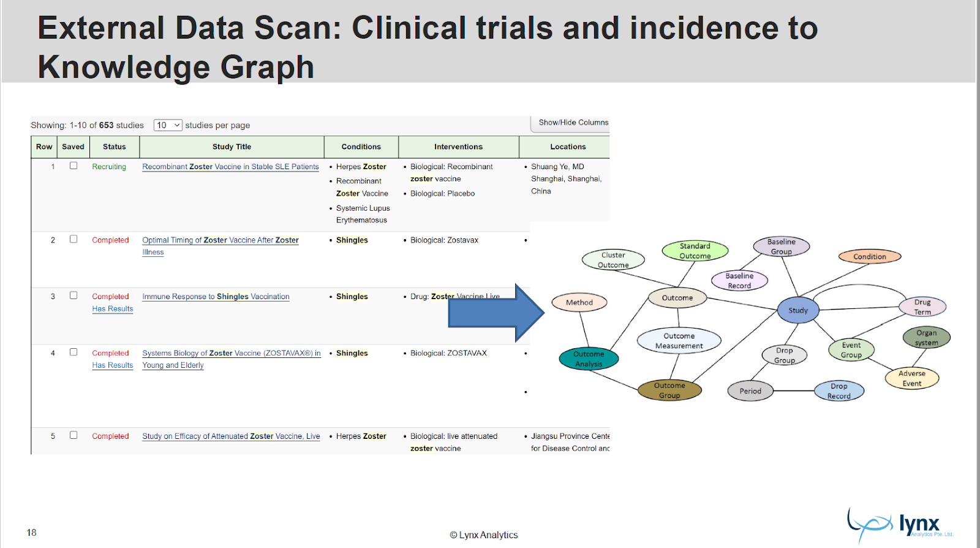Click the blue arrow shape

tap(496, 313)
